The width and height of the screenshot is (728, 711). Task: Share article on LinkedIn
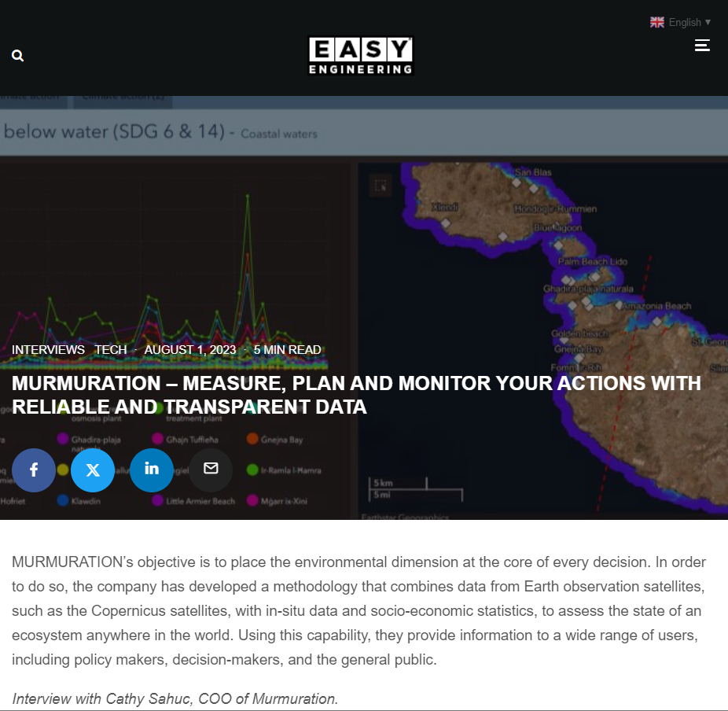click(x=152, y=470)
